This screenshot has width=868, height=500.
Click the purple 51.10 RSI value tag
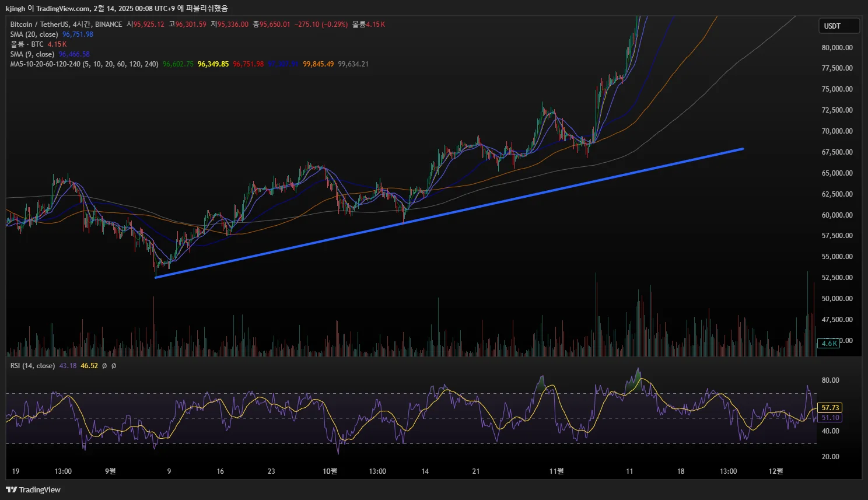[830, 418]
